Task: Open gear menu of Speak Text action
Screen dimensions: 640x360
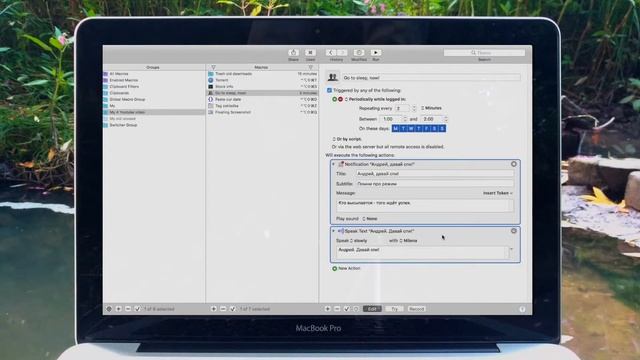Action: pyautogui.click(x=513, y=231)
